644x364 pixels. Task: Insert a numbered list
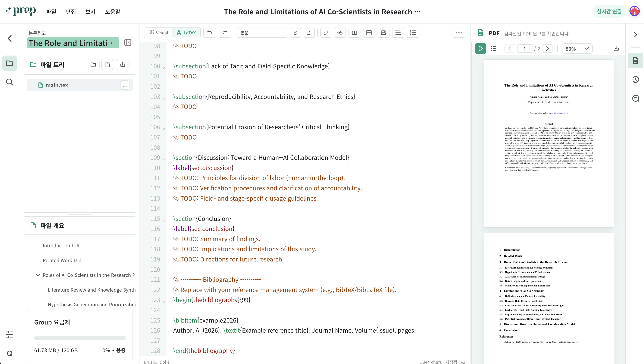[x=413, y=33]
